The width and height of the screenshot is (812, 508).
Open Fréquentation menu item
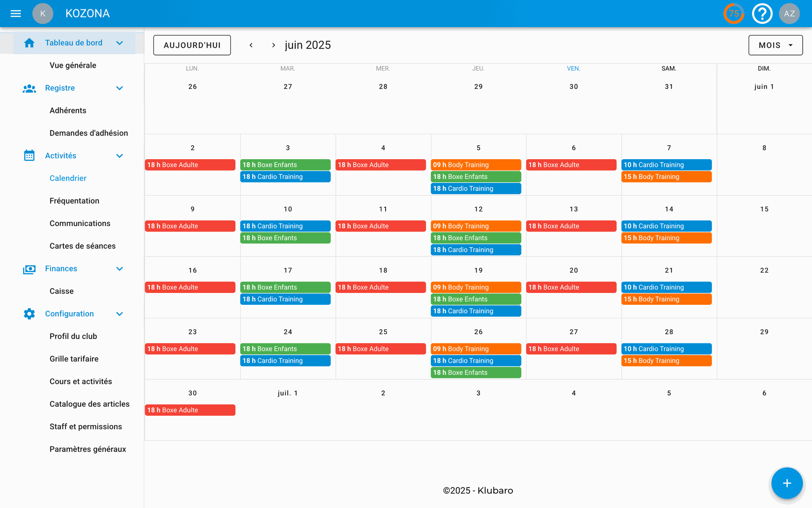[x=74, y=201]
